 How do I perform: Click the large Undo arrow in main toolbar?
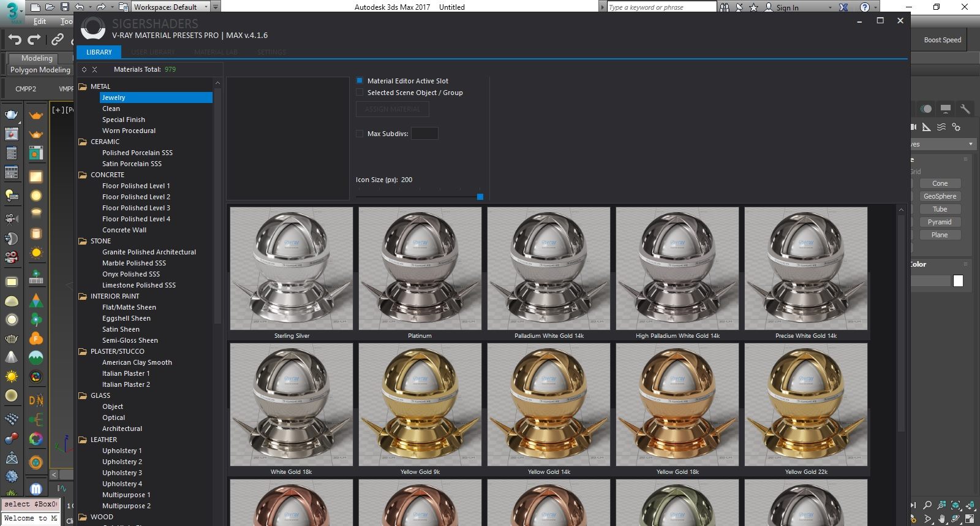coord(15,40)
